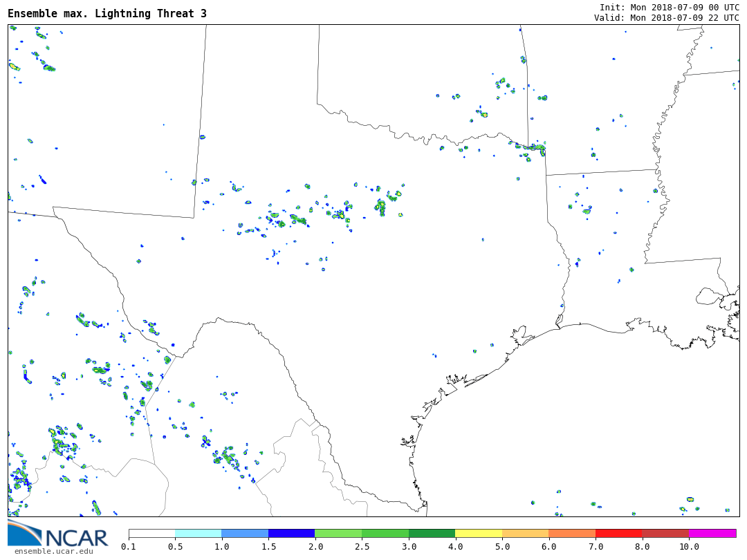Screen dimensions: 747x560
Task: Select the dark green 3.0–4.0 swatch
Action: pos(432,533)
